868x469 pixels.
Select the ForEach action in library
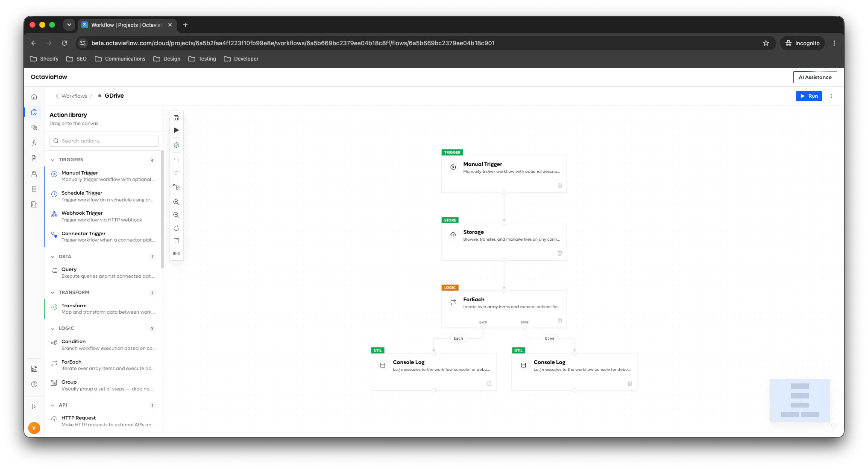click(x=104, y=365)
